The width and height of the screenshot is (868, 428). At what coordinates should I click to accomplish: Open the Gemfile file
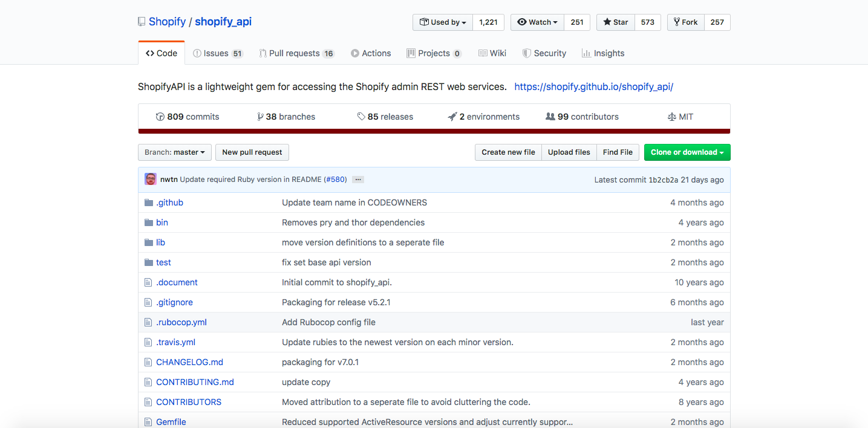click(x=171, y=422)
